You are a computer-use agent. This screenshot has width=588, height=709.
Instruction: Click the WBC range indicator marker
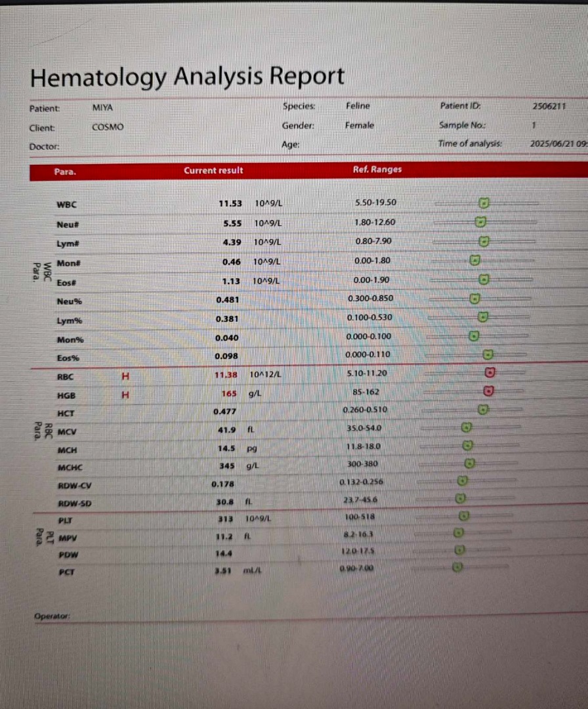pyautogui.click(x=484, y=203)
